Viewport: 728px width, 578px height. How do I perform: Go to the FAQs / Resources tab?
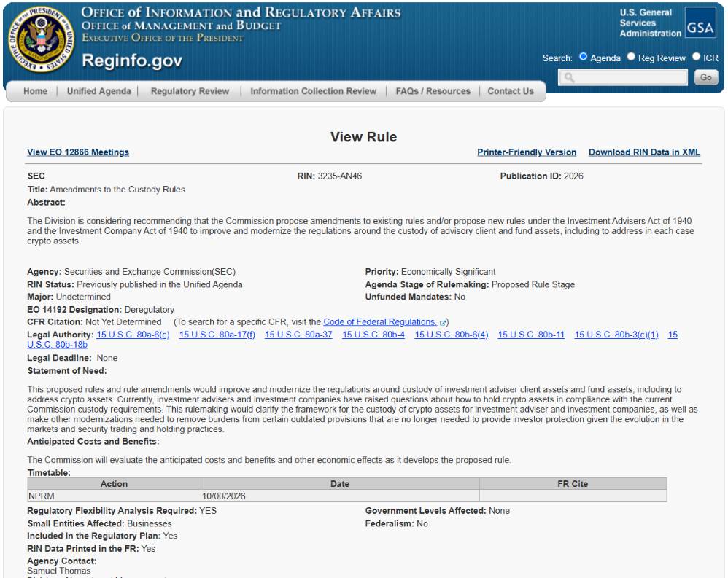433,91
